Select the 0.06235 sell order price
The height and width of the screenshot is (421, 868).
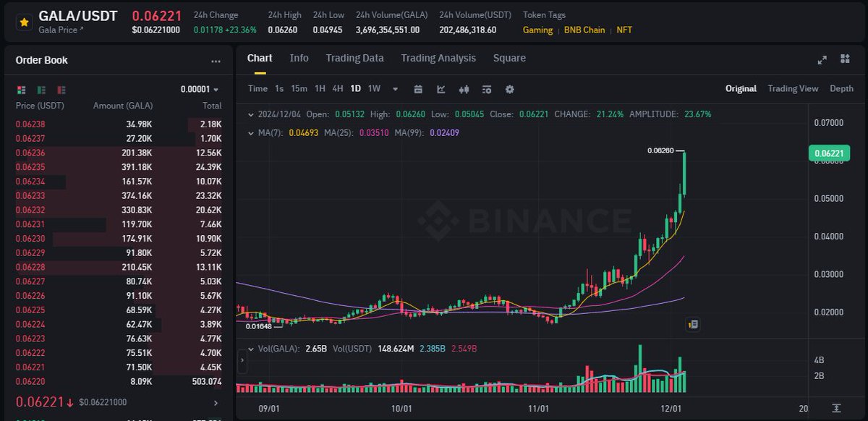[x=30, y=166]
